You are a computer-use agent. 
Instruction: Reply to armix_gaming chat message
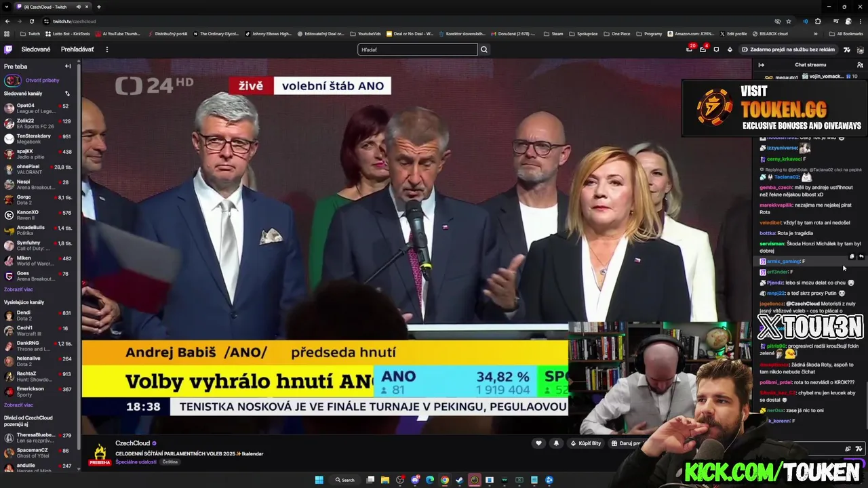(861, 257)
